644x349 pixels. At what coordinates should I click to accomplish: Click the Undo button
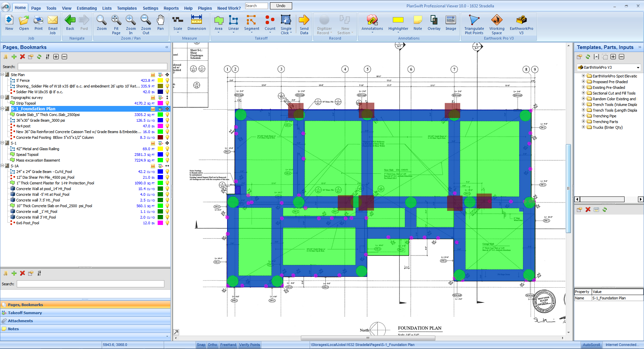click(281, 6)
